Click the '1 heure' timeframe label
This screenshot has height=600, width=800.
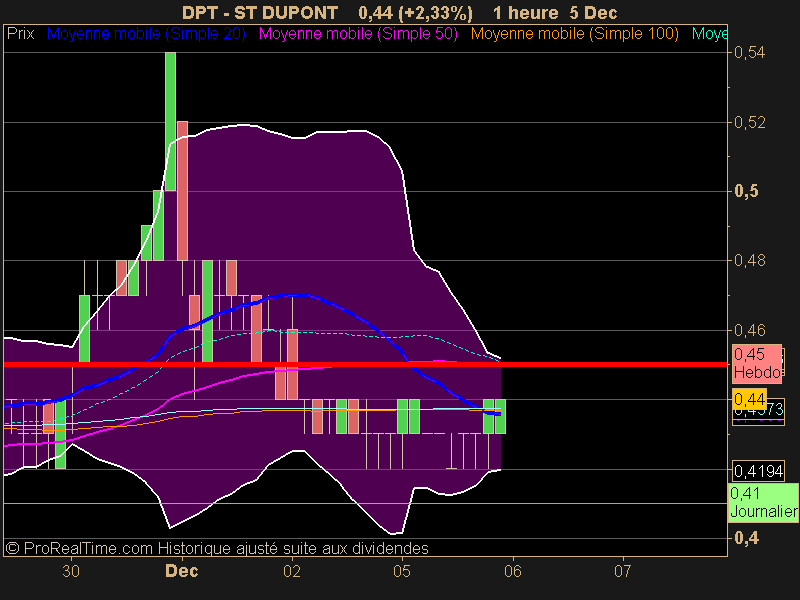point(526,12)
